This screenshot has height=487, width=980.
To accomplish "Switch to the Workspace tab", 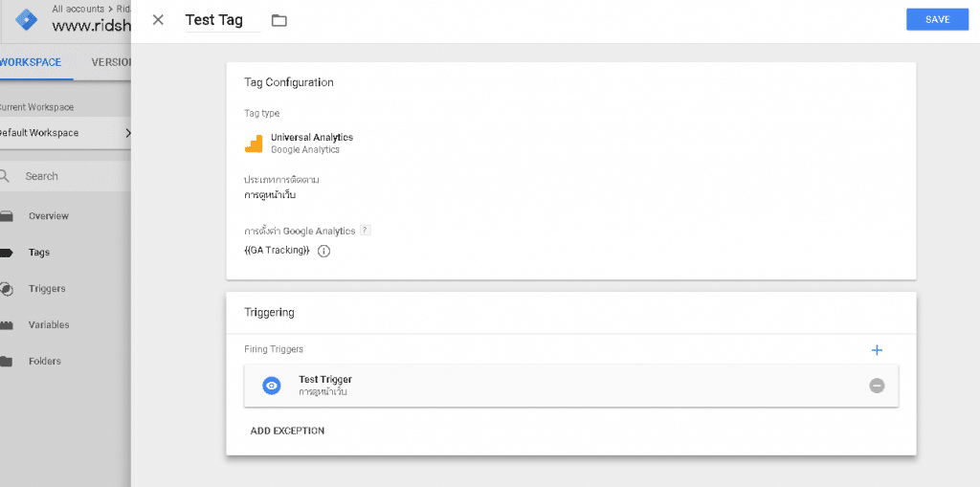I will (x=31, y=62).
